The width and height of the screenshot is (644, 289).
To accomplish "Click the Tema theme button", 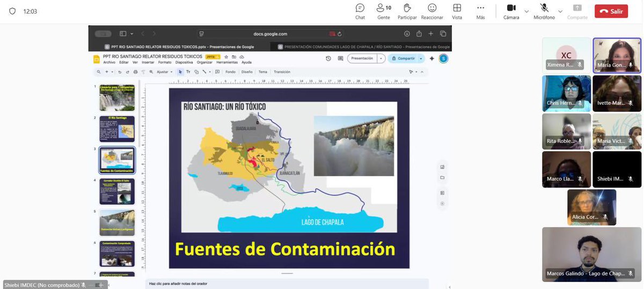I will tap(263, 71).
